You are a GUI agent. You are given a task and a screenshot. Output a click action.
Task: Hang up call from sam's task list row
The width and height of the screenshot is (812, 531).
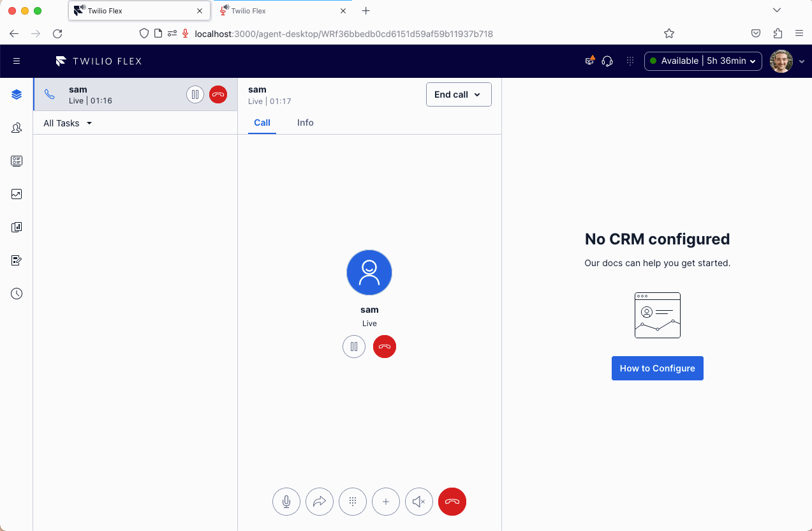click(x=218, y=94)
